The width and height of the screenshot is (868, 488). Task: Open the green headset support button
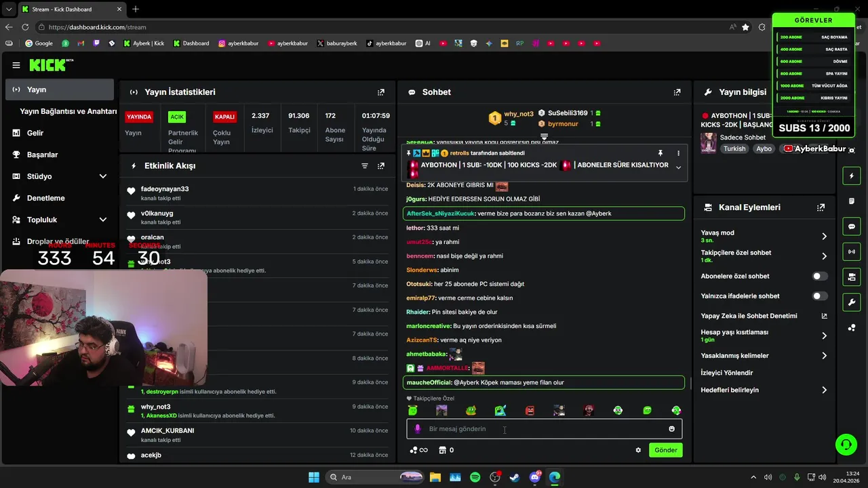point(846,445)
